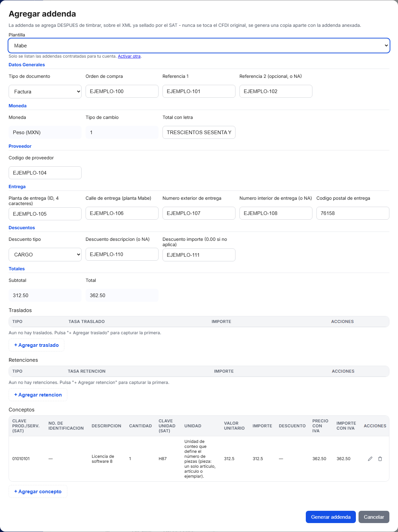This screenshot has height=532, width=398.
Task: Click the Licencia de software 8 description
Action: click(103, 459)
